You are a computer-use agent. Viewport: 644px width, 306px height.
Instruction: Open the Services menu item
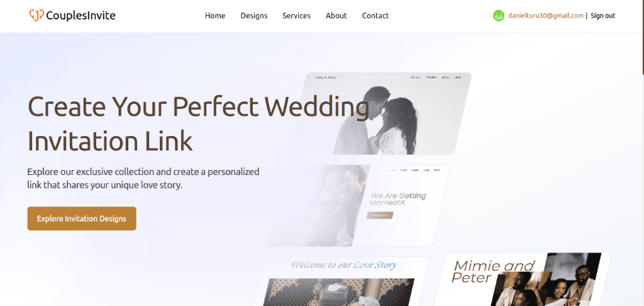pyautogui.click(x=297, y=16)
